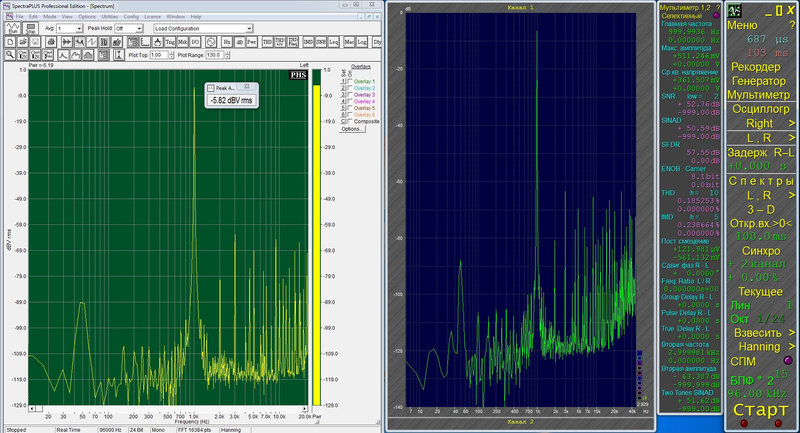Toggle the Overlay 5 checkbox
The height and width of the screenshot is (433, 800).
pos(350,108)
